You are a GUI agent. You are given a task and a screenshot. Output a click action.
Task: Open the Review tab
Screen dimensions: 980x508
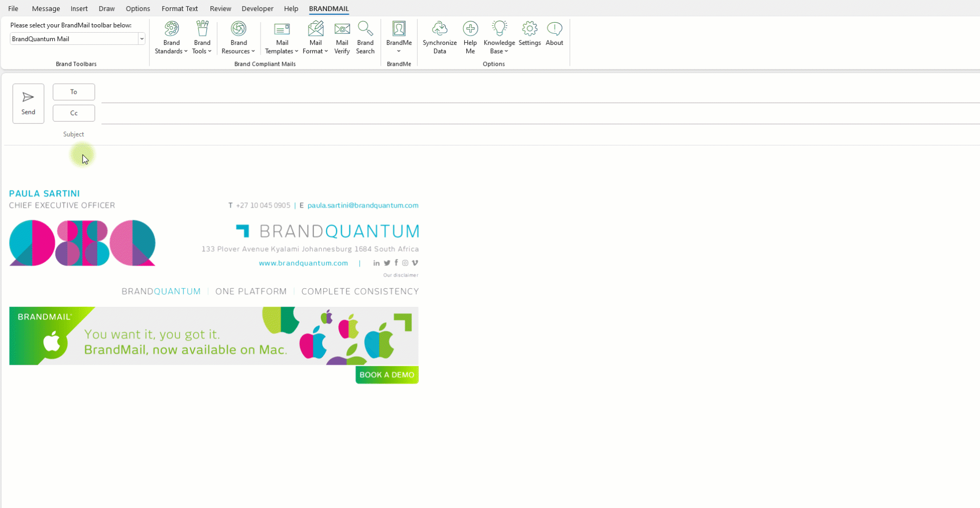(x=220, y=8)
